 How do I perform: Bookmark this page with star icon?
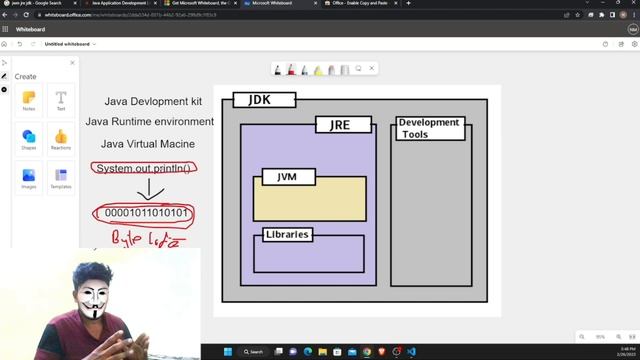point(578,15)
